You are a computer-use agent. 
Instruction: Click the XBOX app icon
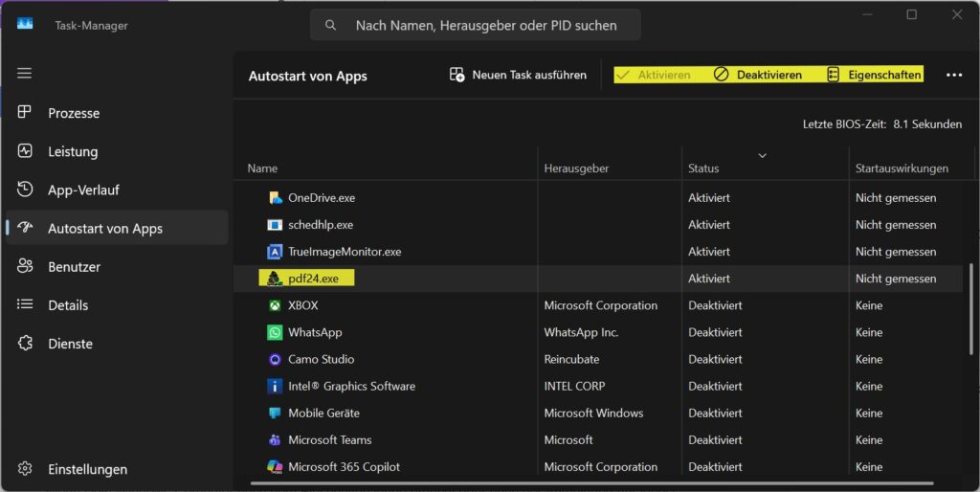[x=275, y=305]
